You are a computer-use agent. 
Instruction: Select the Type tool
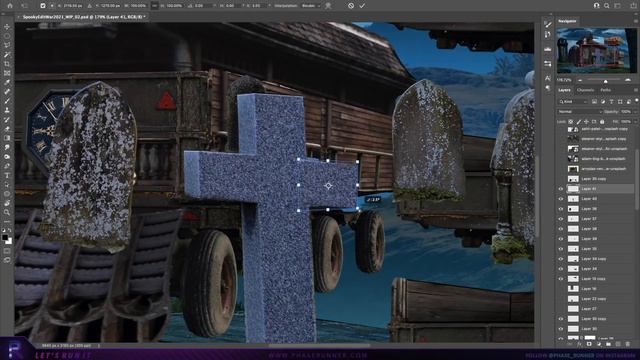[7, 175]
